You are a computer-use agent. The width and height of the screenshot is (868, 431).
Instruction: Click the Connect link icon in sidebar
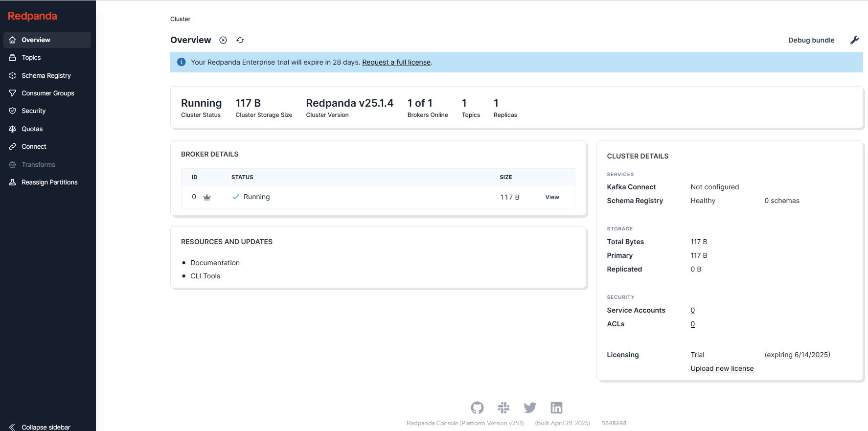tap(13, 147)
